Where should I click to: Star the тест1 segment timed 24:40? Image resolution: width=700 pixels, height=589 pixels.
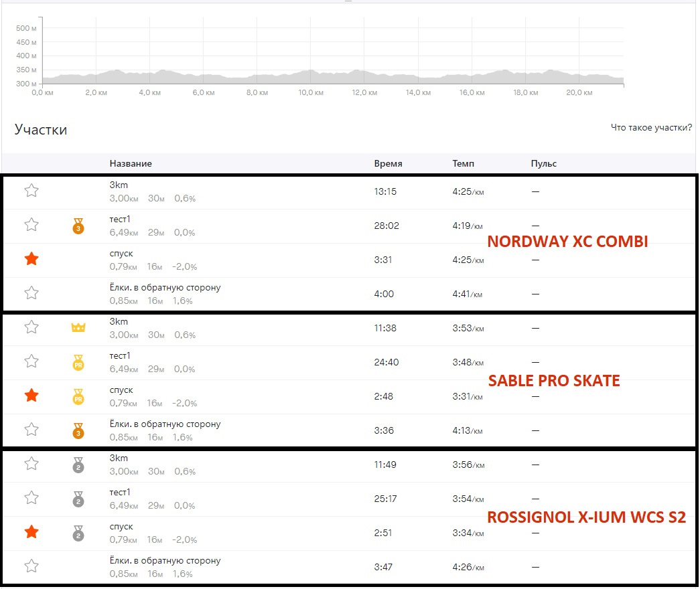click(x=31, y=361)
